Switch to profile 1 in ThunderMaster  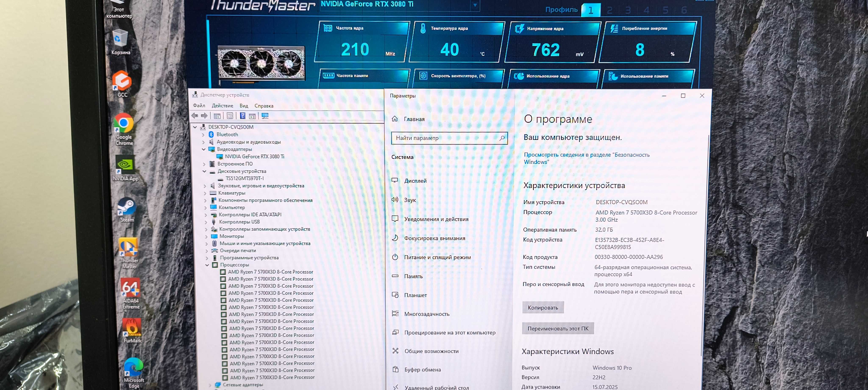point(591,10)
